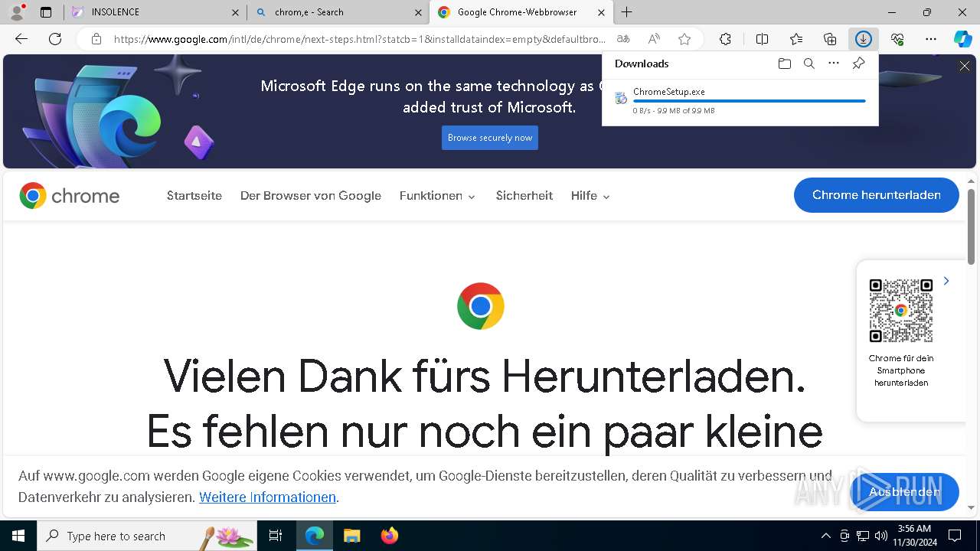
Task: Open the translate page icon
Action: 623,39
